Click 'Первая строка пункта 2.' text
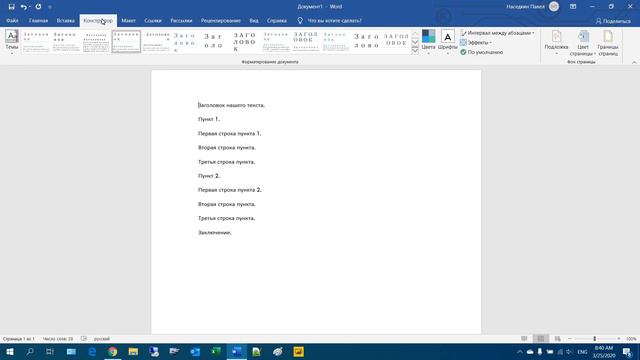This screenshot has height=360, width=640. 229,190
